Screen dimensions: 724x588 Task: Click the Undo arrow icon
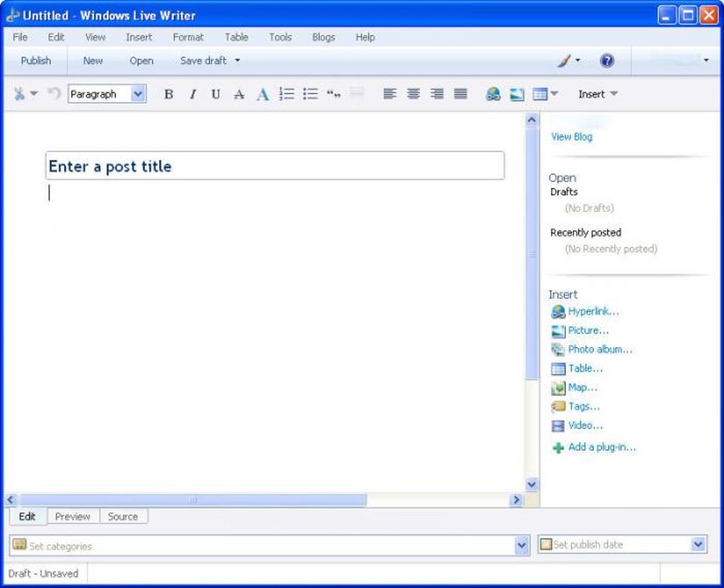[54, 94]
